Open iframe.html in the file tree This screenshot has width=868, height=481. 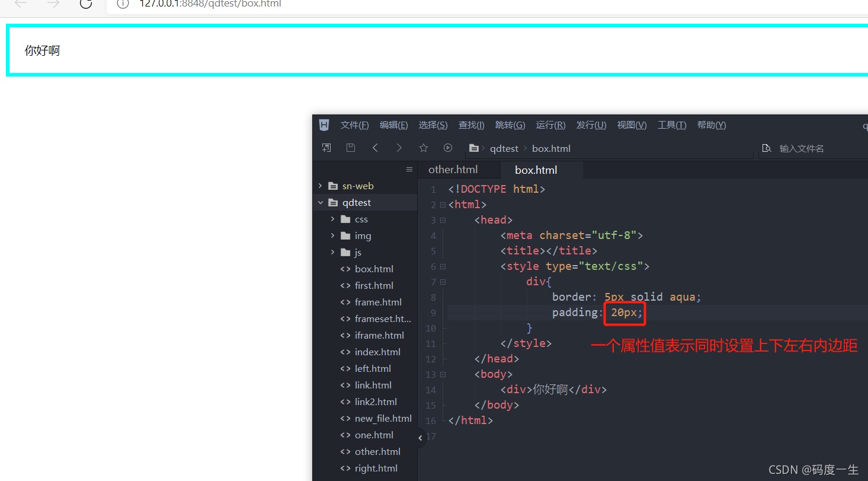(379, 335)
